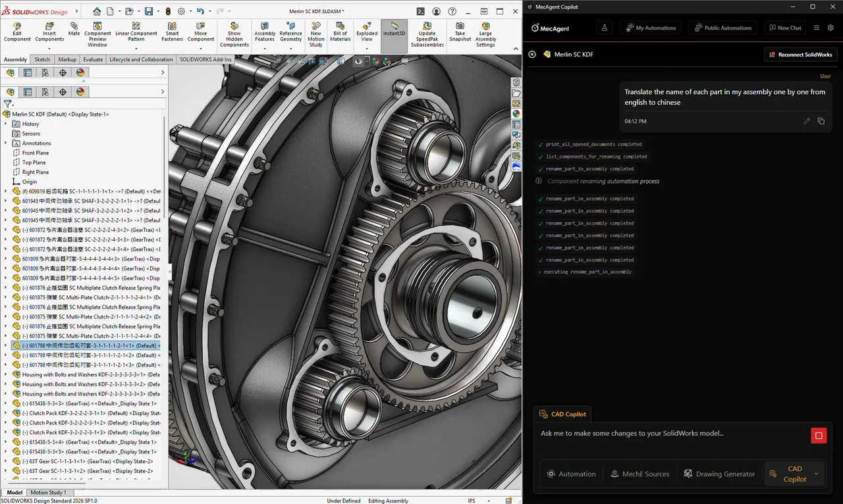Open the Component Preview Window
The width and height of the screenshot is (843, 504).
[x=97, y=34]
